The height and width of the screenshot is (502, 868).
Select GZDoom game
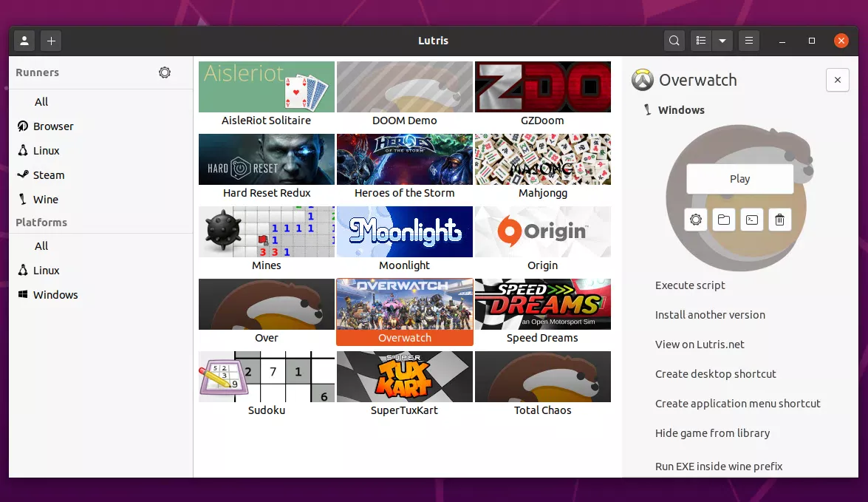coord(542,95)
